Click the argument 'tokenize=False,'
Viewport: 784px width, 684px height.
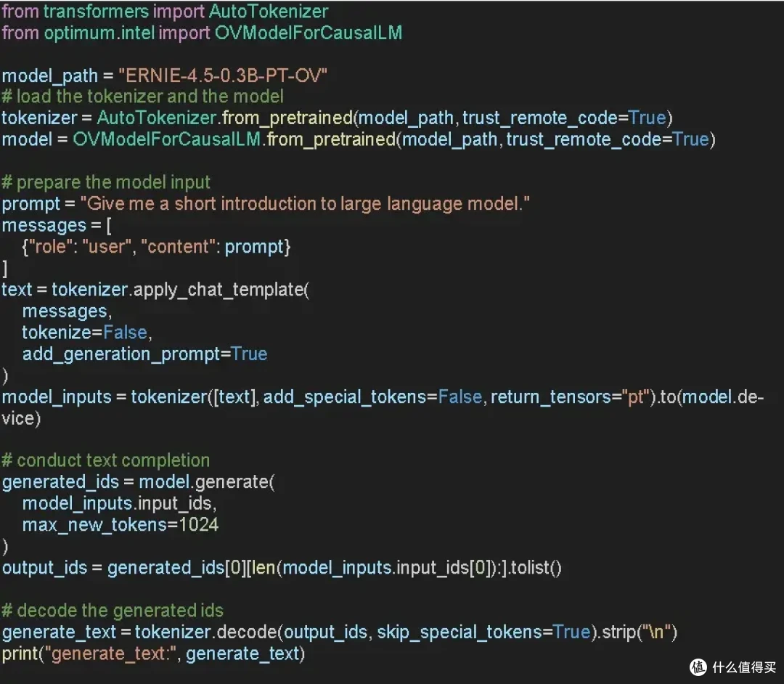tap(87, 333)
